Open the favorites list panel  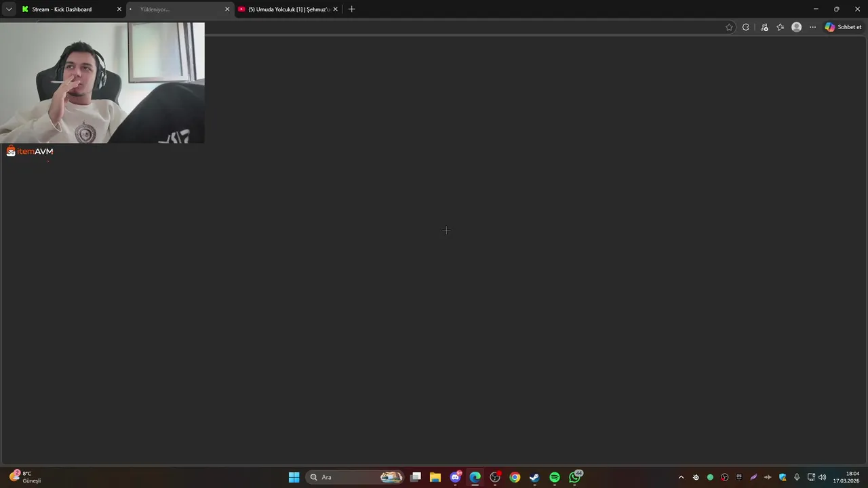(x=781, y=27)
